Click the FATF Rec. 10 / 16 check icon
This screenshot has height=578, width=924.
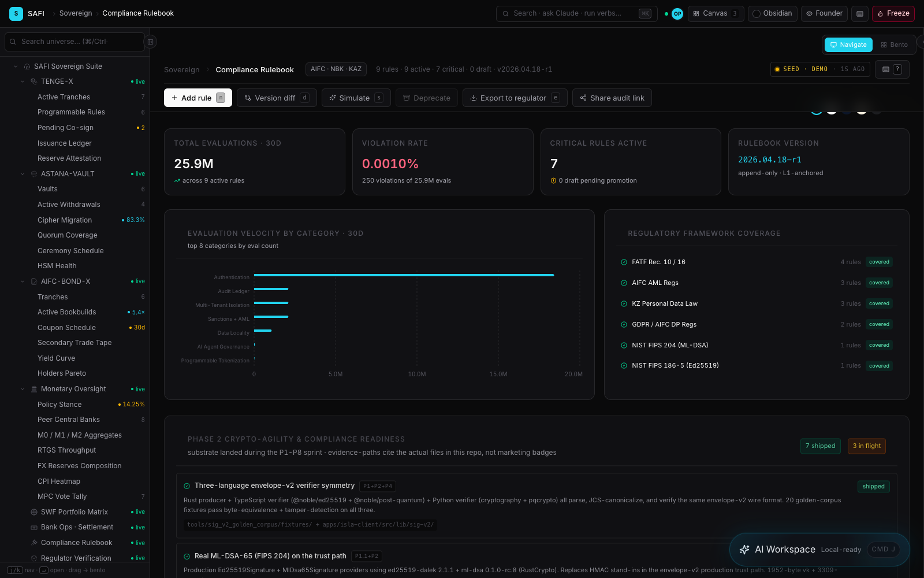[624, 262]
